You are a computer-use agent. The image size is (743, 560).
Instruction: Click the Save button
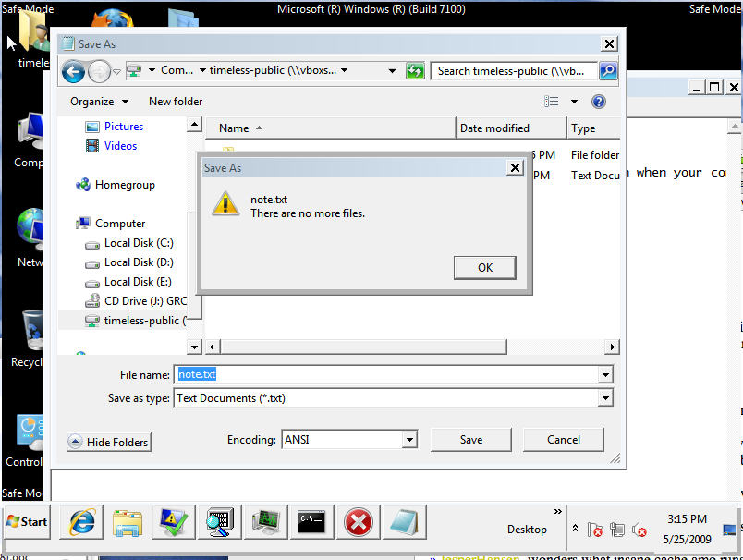point(471,440)
